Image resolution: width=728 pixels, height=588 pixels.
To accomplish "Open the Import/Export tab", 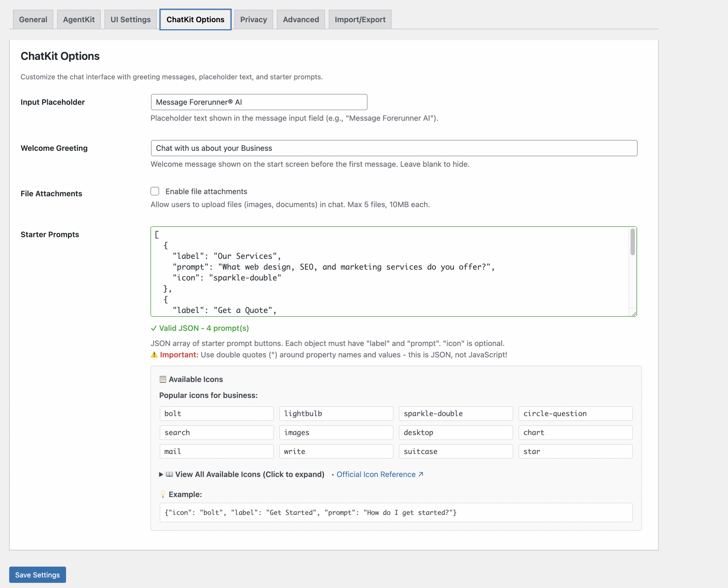I will (x=360, y=19).
